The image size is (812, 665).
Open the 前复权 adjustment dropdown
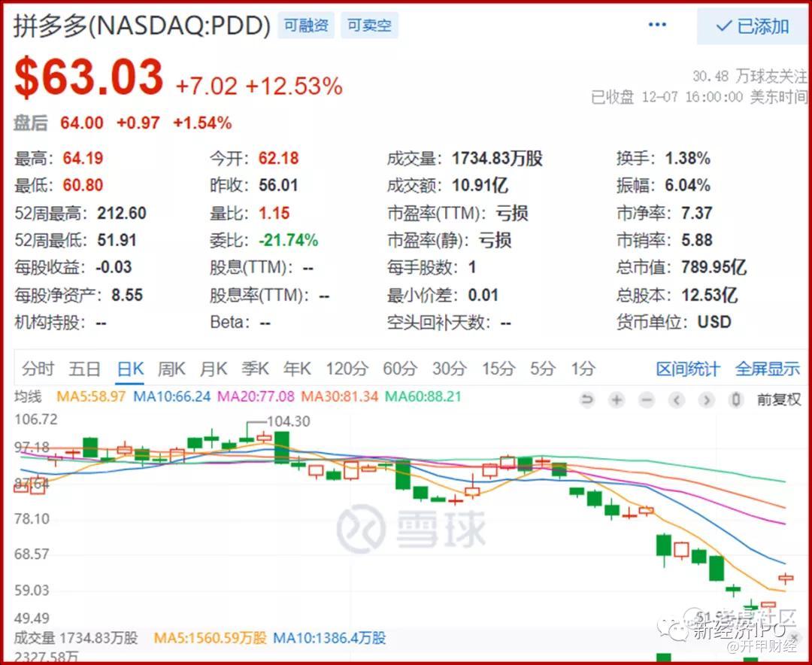779,399
